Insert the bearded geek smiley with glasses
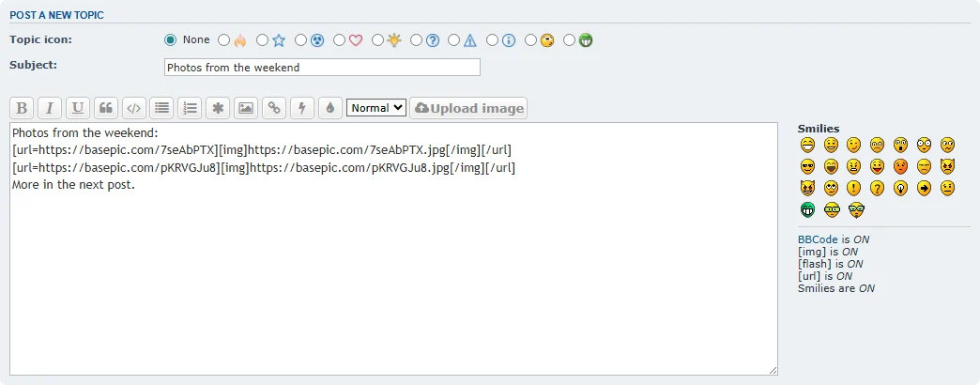The image size is (980, 385). pyautogui.click(x=856, y=210)
